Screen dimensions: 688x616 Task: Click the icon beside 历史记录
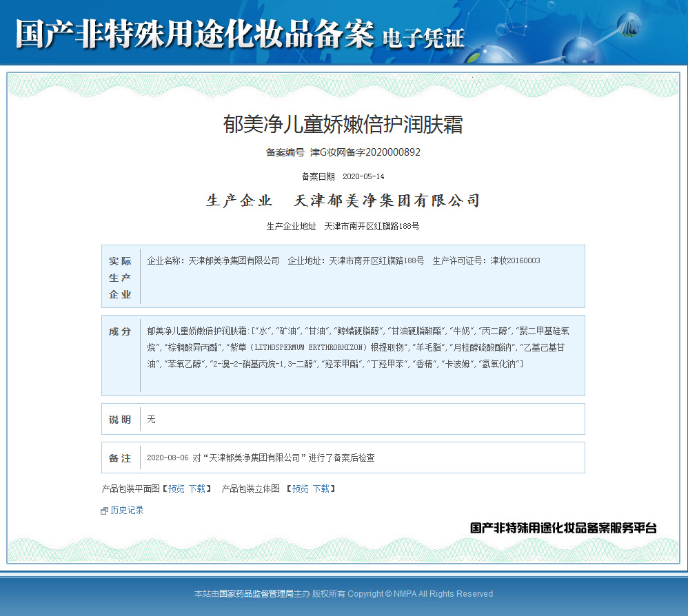pyautogui.click(x=105, y=511)
